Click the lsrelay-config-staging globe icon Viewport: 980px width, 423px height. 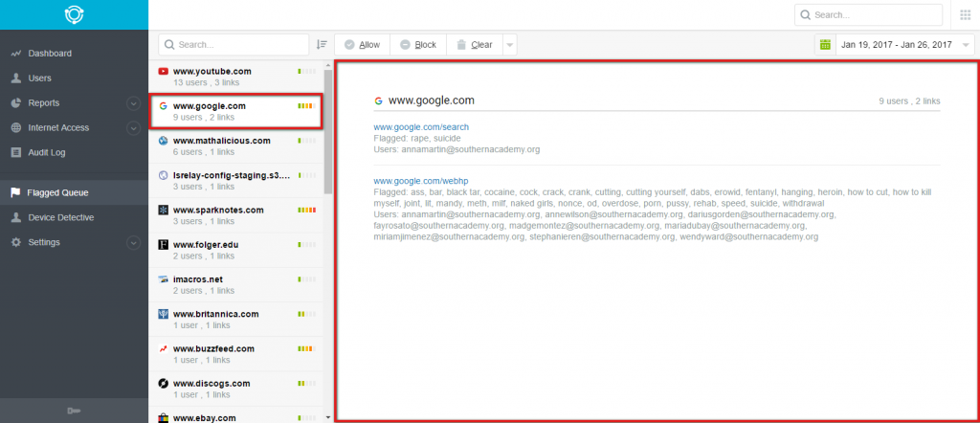(x=163, y=175)
